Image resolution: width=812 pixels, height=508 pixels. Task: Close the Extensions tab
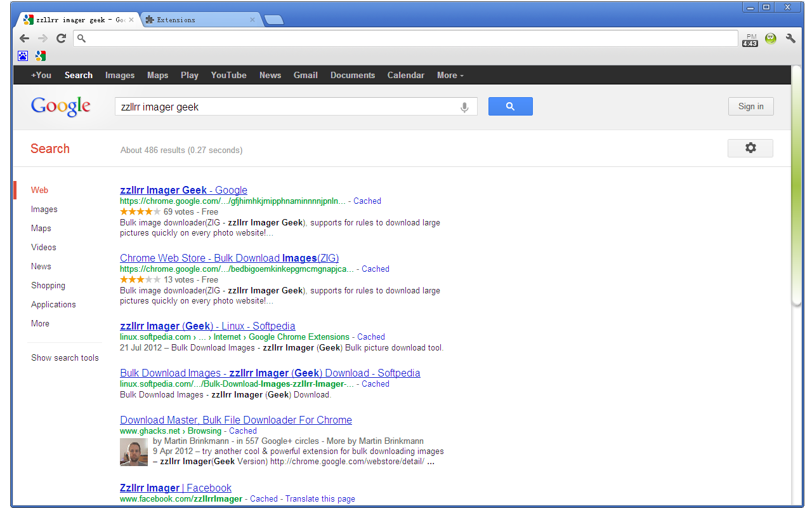point(252,20)
